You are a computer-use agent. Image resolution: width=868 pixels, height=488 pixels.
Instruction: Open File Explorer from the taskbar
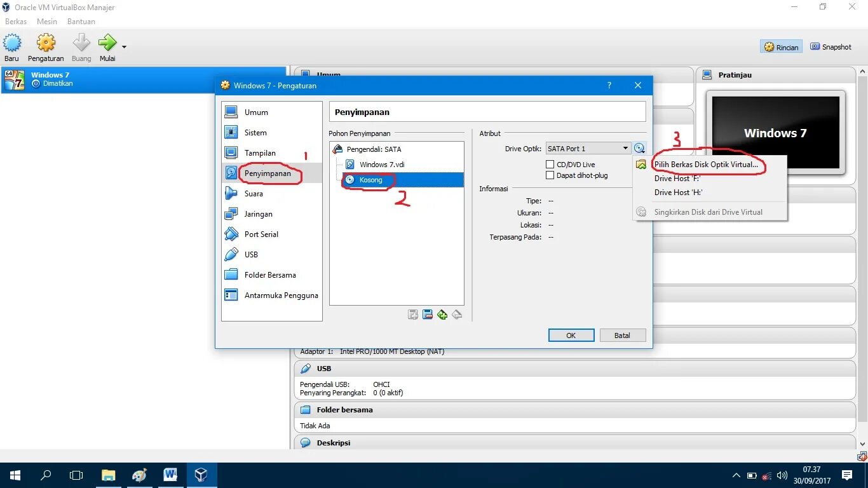pos(109,475)
